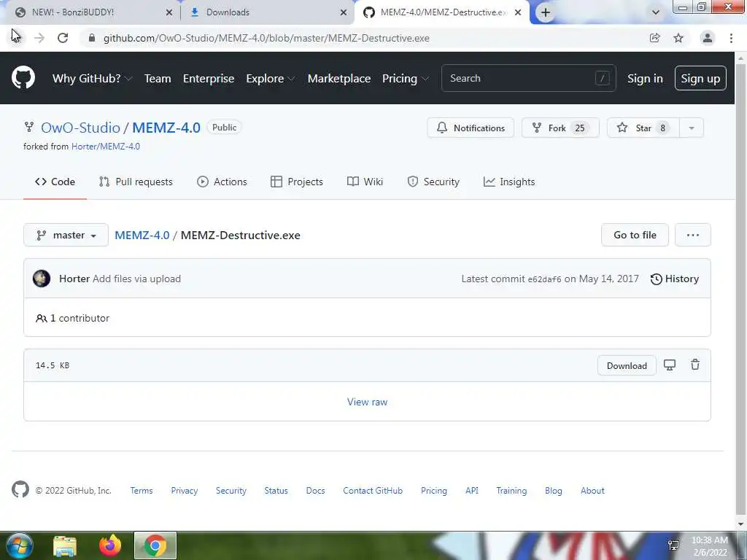Click the lock icon in the address bar
747x560 pixels.
click(92, 38)
